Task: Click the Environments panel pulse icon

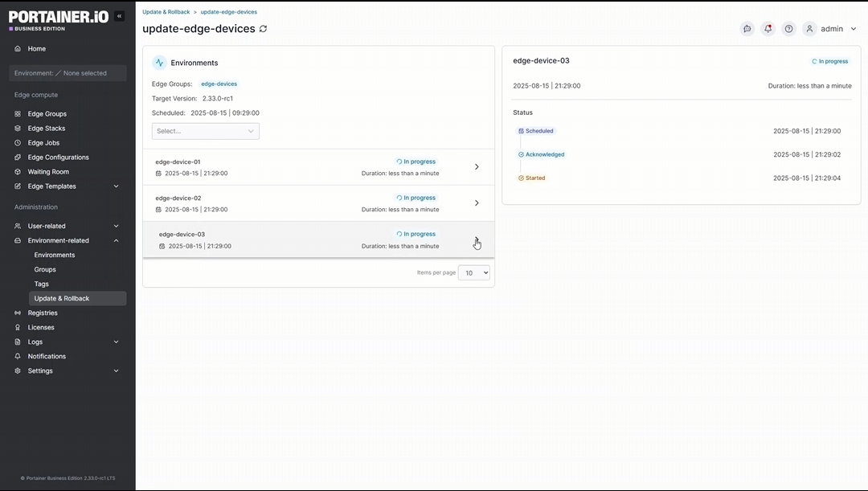Action: click(x=159, y=63)
